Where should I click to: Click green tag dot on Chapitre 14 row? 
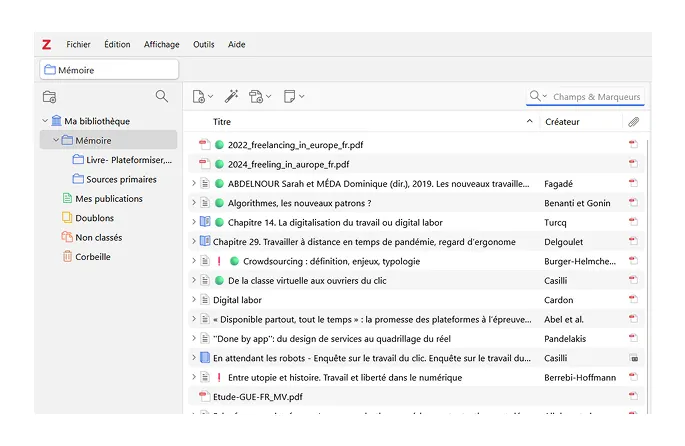coord(220,222)
